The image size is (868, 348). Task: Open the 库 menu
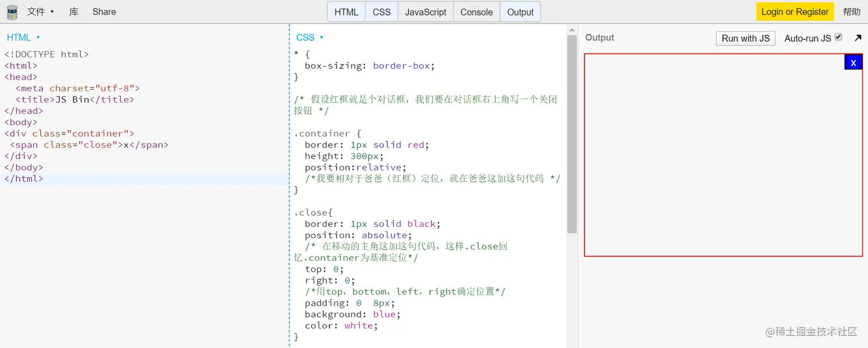tap(73, 11)
